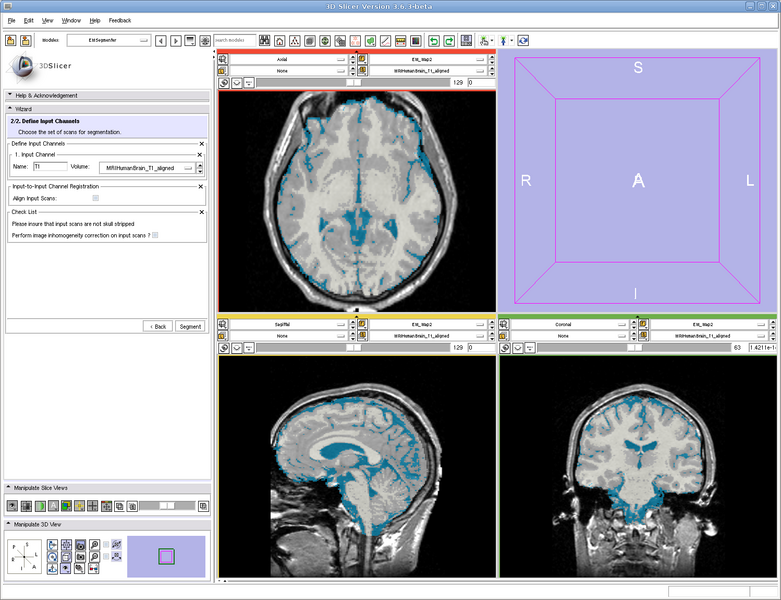This screenshot has height=600, width=781.
Task: Open the Axial orientation dropdown
Action: 288,59
